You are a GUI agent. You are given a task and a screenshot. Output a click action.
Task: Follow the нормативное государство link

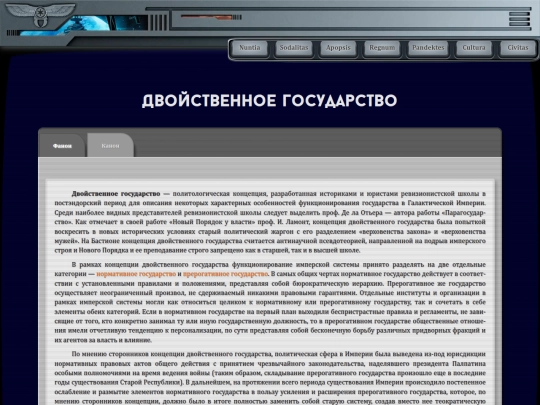[136, 274]
